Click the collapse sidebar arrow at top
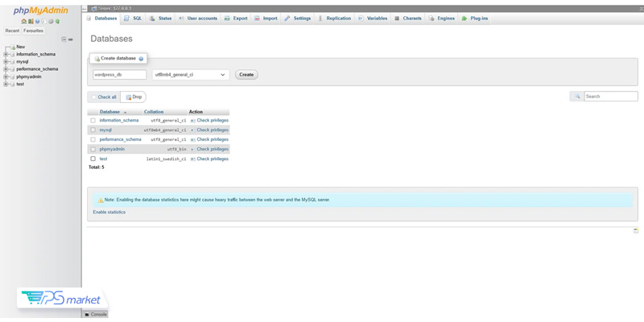644x322 pixels. coord(85,8)
